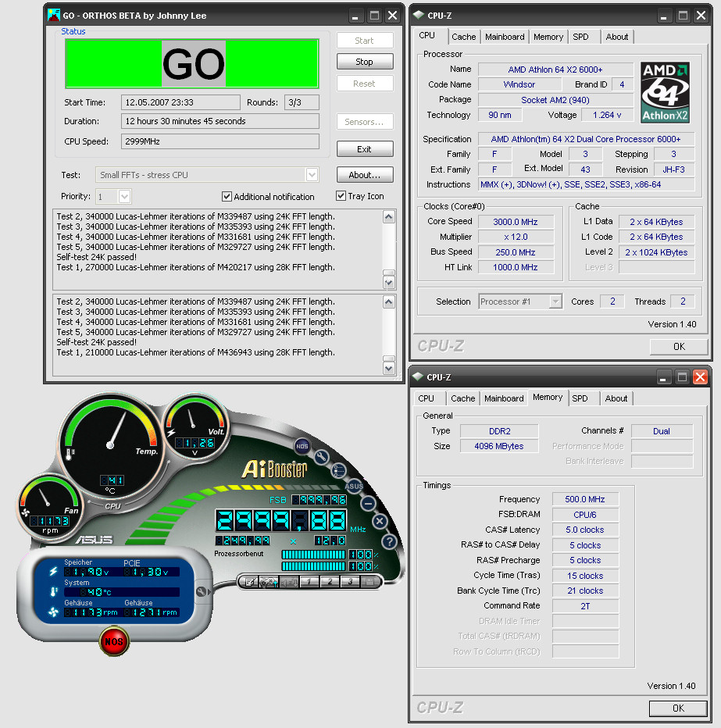The width and height of the screenshot is (721, 728).
Task: Click the notepad edit icon in AI Booster toolbar
Action: coord(250,582)
